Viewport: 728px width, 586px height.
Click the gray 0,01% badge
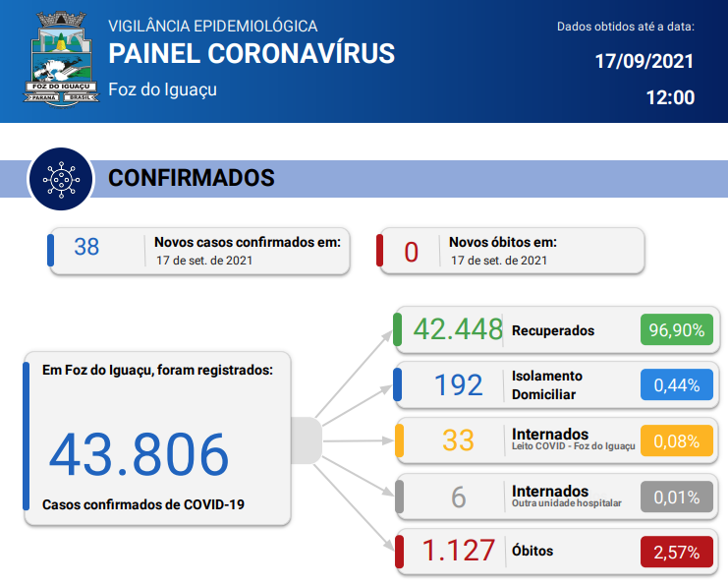click(677, 497)
